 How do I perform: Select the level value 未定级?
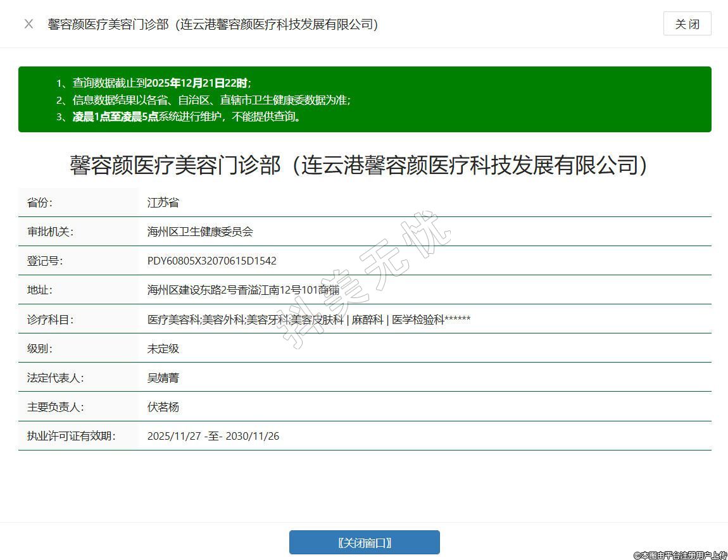pyautogui.click(x=163, y=349)
